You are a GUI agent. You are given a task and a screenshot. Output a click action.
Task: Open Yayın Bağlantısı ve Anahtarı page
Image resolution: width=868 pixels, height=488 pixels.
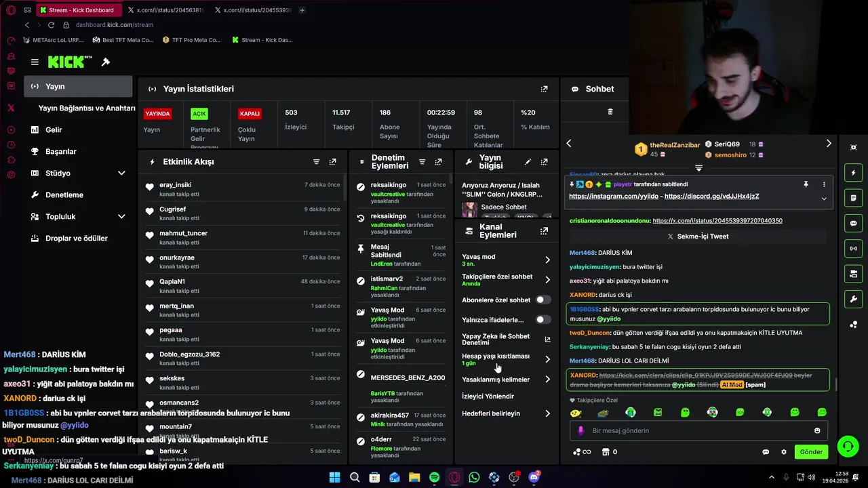click(x=87, y=108)
